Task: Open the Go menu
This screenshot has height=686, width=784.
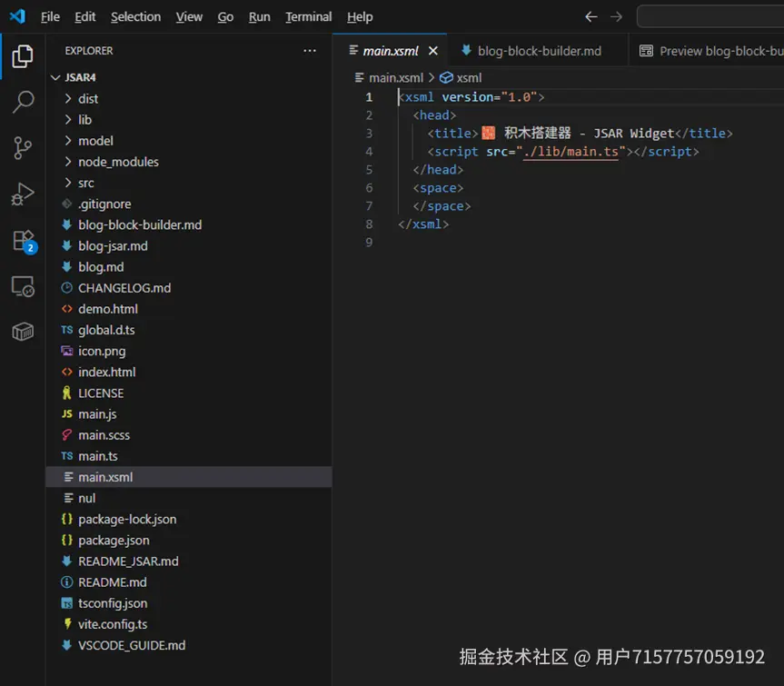Action: coord(225,17)
